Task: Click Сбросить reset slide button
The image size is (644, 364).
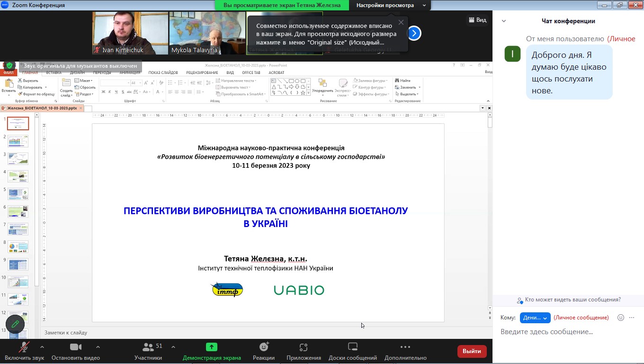Action: coord(85,87)
